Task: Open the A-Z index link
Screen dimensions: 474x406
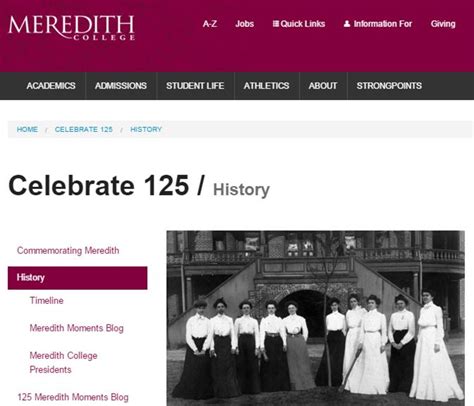Action: 210,24
